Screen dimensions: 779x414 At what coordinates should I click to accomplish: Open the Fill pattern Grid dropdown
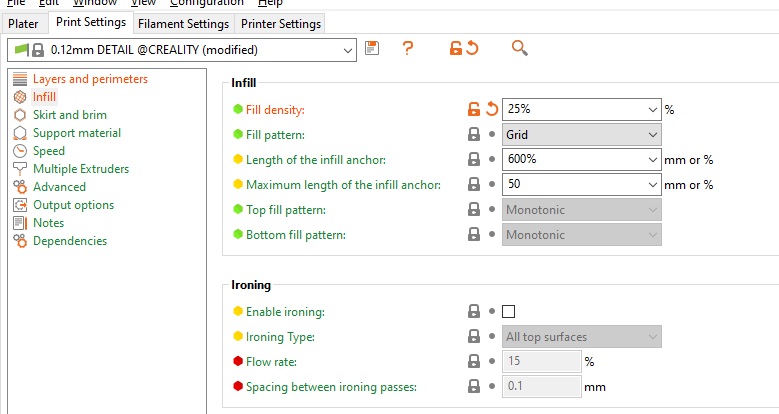(x=581, y=134)
